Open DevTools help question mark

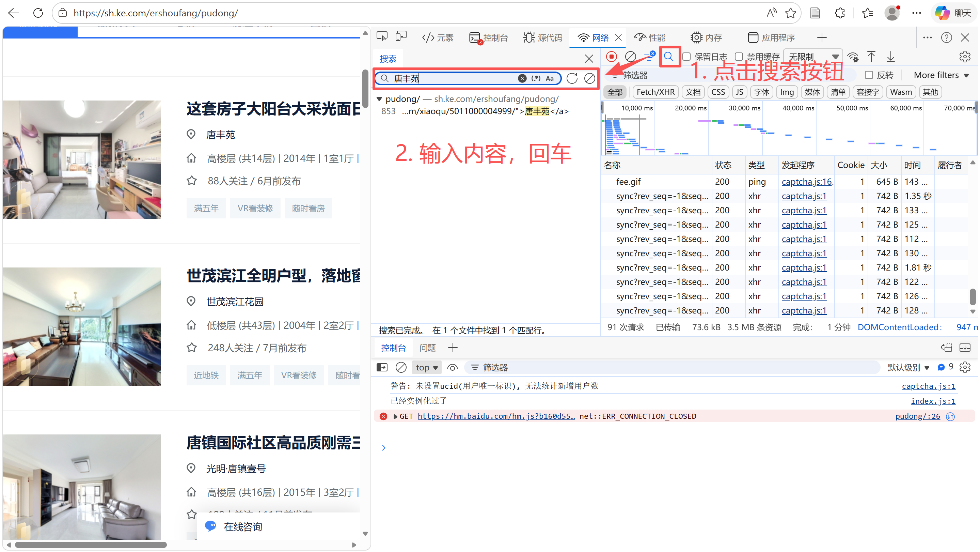coord(947,37)
